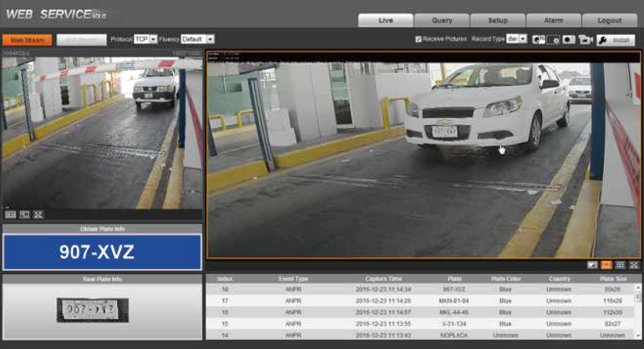Click the Logout button
The width and height of the screenshot is (644, 349).
(610, 20)
